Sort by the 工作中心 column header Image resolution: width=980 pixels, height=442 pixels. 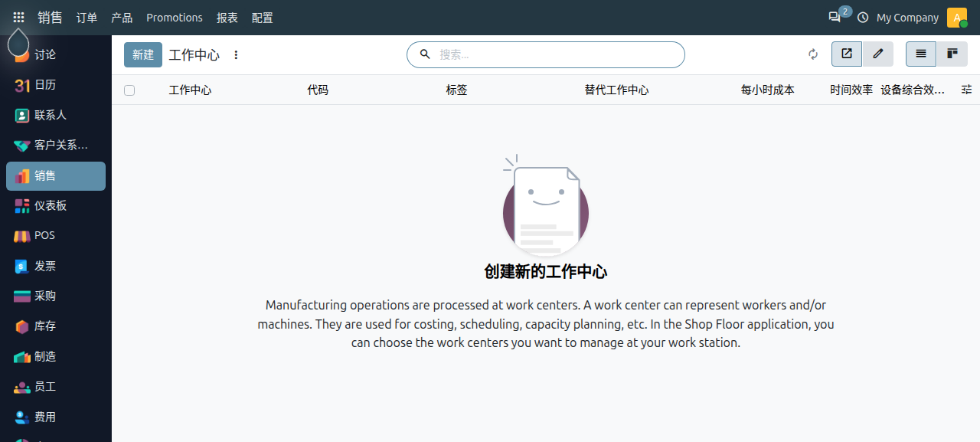pos(191,90)
